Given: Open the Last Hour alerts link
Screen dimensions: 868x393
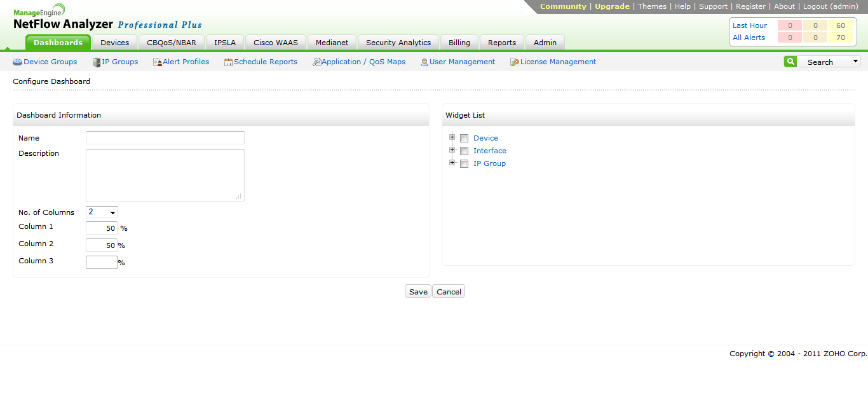Looking at the screenshot, I should 750,25.
